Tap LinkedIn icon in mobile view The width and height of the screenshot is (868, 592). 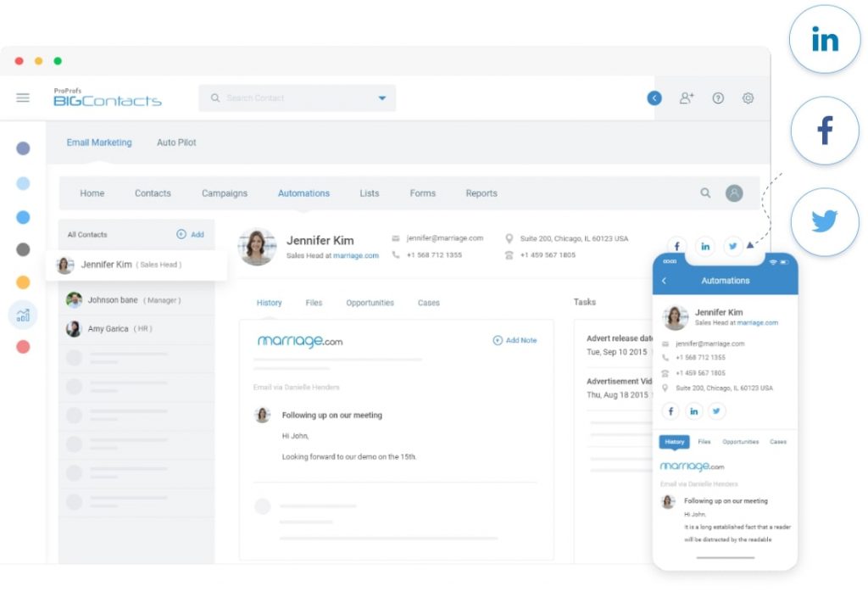point(693,410)
